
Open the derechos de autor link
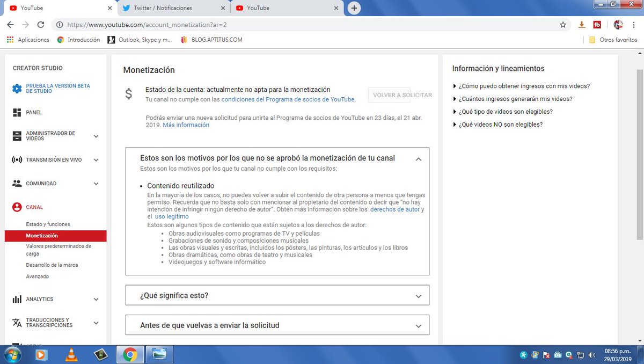[x=395, y=209]
